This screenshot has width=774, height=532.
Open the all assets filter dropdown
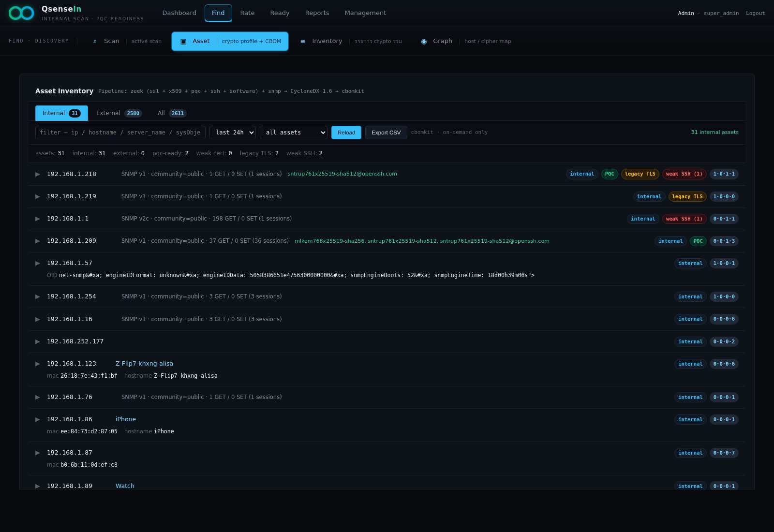pyautogui.click(x=294, y=133)
